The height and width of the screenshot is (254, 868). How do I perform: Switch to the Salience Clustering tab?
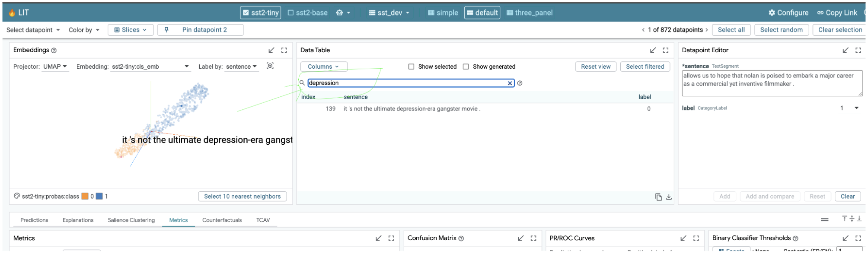131,220
